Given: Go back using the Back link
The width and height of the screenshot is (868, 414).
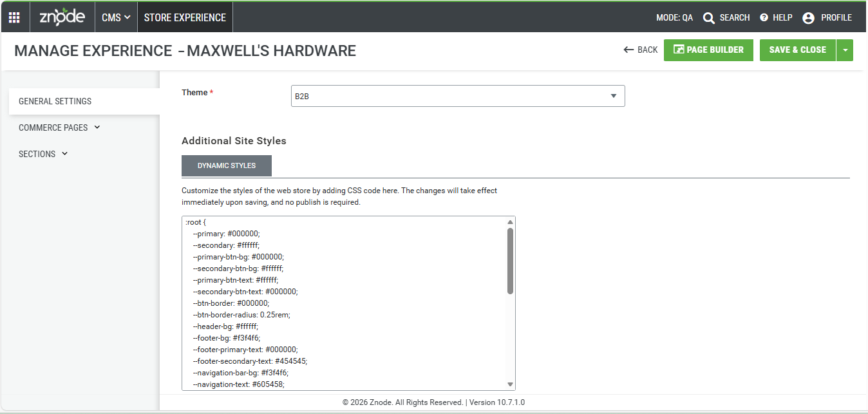Looking at the screenshot, I should (x=641, y=50).
